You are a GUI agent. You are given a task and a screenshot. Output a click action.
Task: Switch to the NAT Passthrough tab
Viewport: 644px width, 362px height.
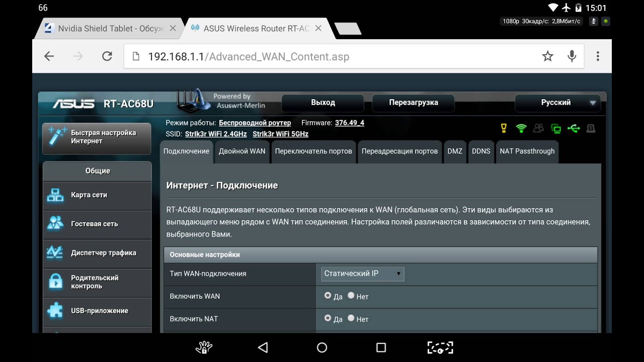coord(527,151)
